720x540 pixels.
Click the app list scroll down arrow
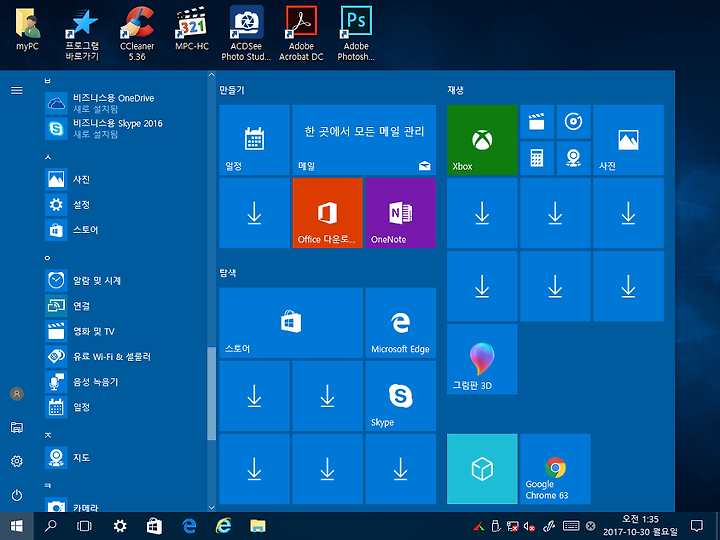point(211,507)
